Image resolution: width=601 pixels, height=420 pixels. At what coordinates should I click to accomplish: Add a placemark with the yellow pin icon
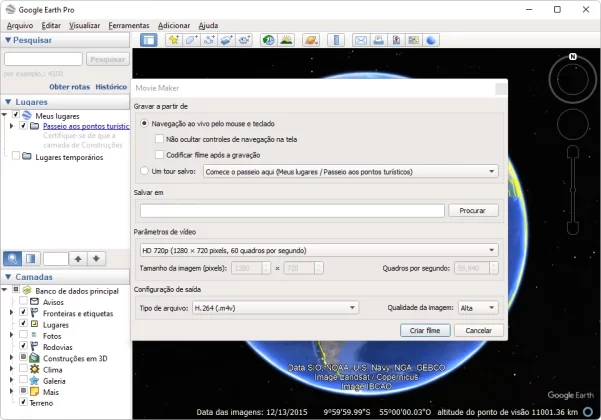[x=174, y=40]
